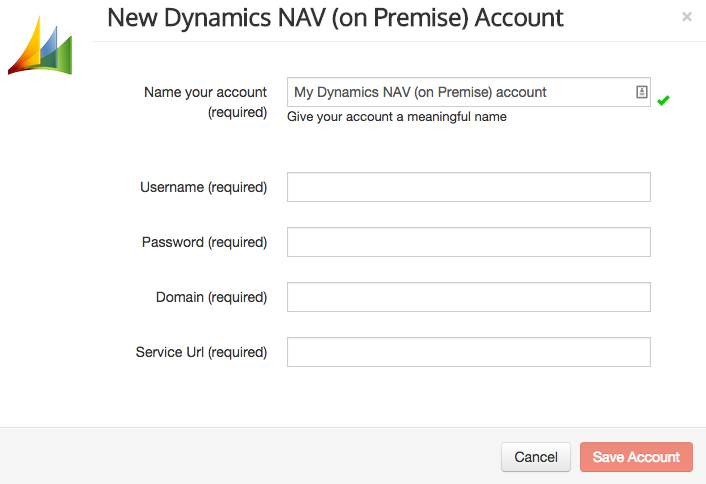Close the New Dynamics NAV Account dialog
This screenshot has width=706, height=484.
point(687,17)
